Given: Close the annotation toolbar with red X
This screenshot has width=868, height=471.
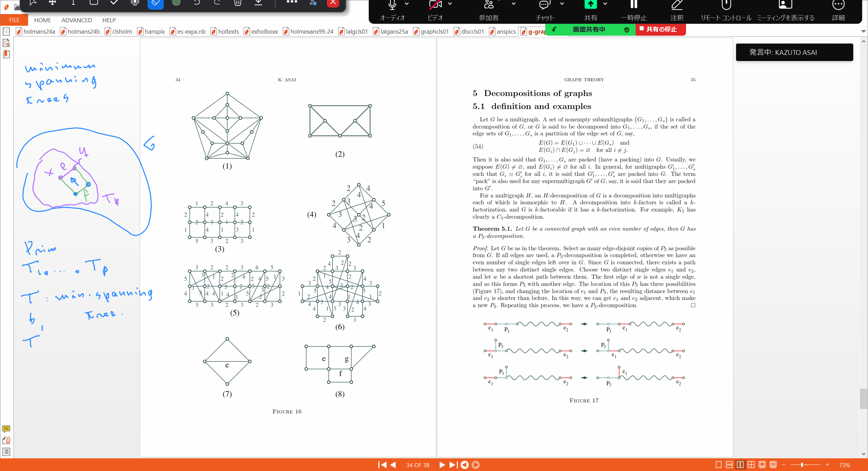Looking at the screenshot, I should point(333,3).
